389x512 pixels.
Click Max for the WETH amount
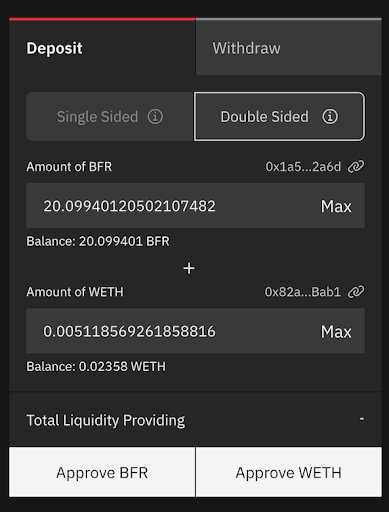pos(336,332)
